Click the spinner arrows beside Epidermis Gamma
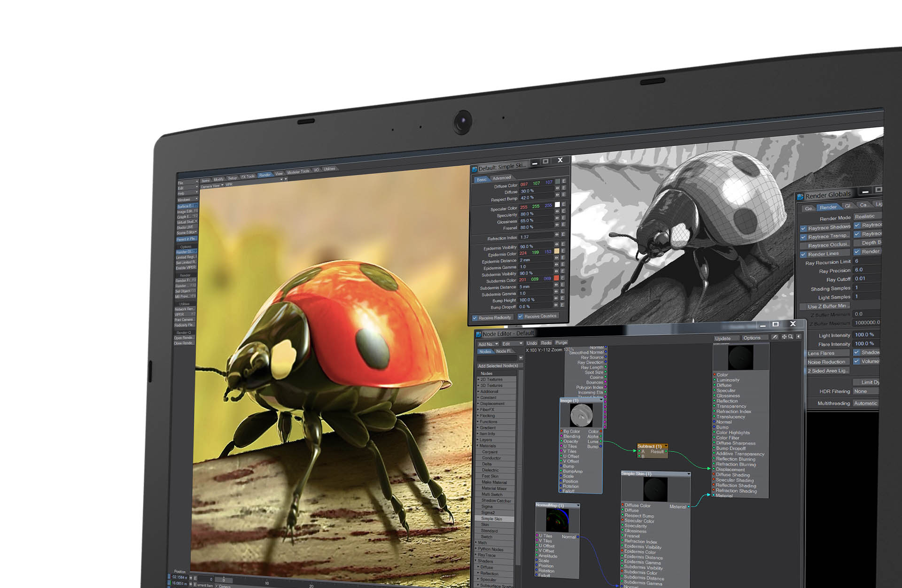 tap(557, 264)
